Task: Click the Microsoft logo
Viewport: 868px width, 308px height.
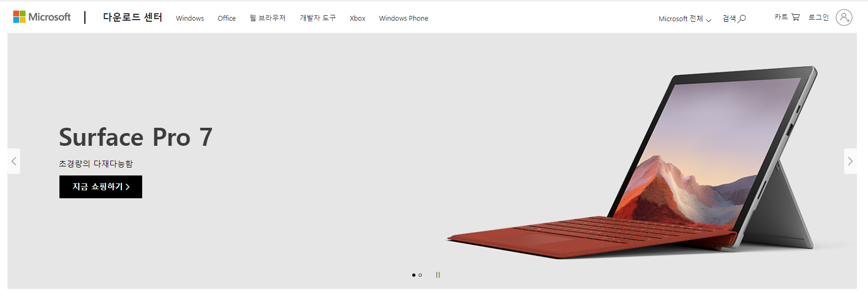Action: point(42,17)
